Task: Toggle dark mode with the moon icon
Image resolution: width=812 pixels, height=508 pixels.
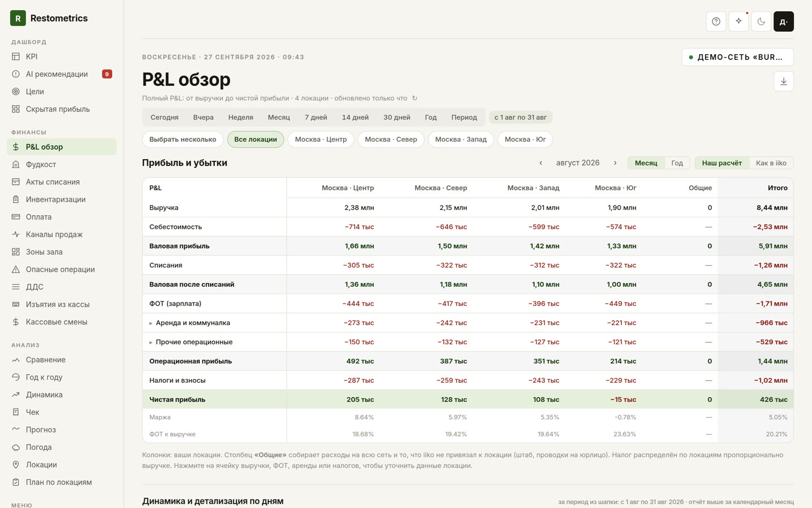Action: point(761,21)
